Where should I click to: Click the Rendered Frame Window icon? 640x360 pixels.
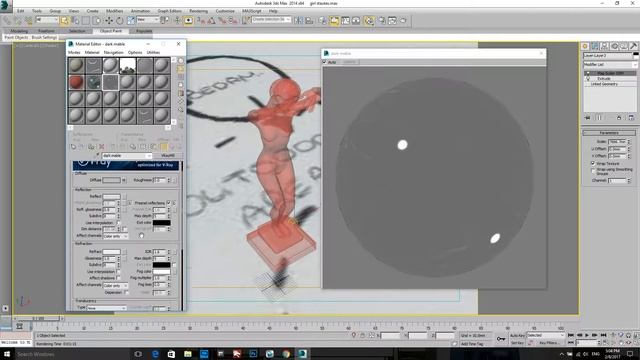(392, 20)
